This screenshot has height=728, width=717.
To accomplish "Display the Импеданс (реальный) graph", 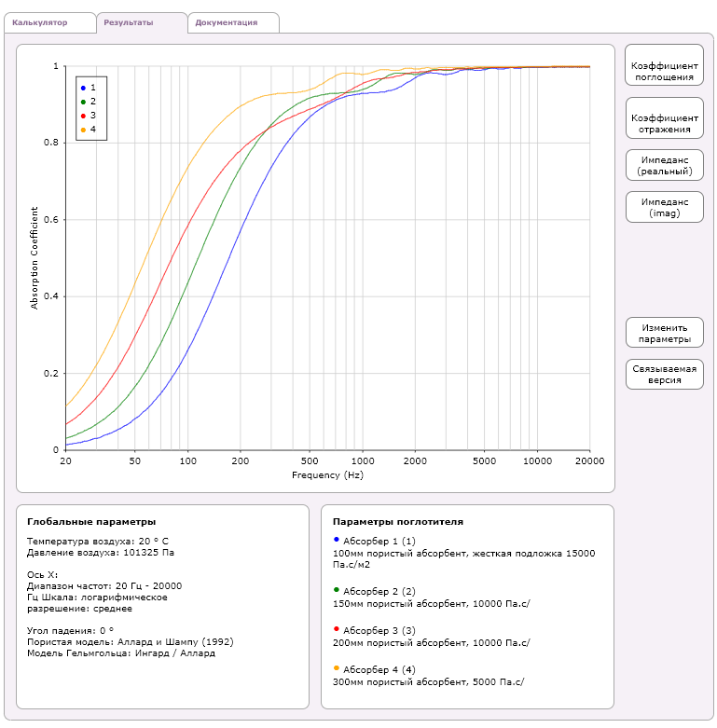I will click(664, 166).
